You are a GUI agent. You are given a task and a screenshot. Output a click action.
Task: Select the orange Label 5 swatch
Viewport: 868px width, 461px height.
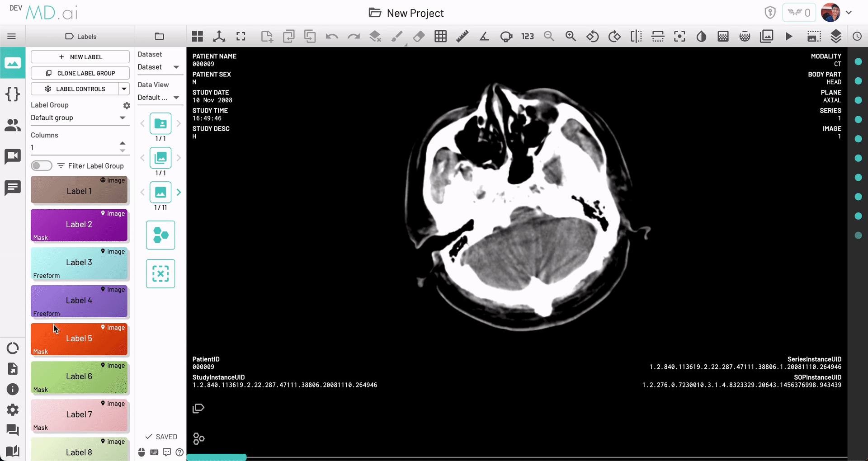pyautogui.click(x=79, y=339)
